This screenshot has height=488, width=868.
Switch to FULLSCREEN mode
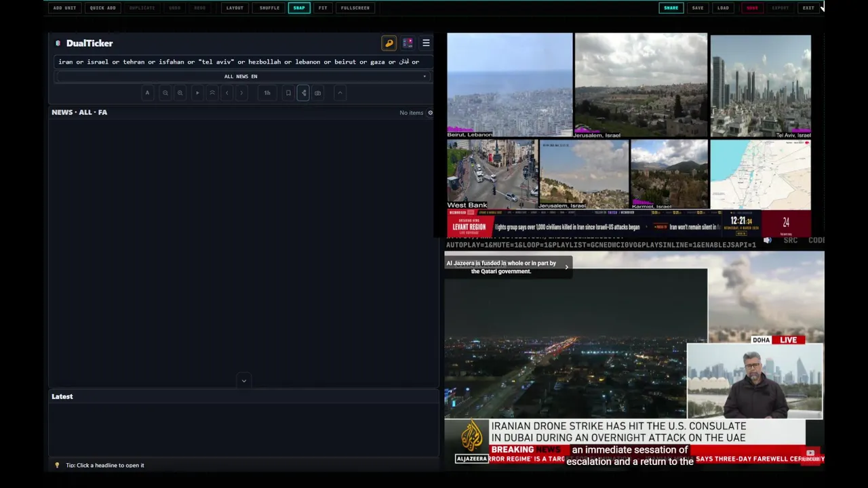click(355, 8)
